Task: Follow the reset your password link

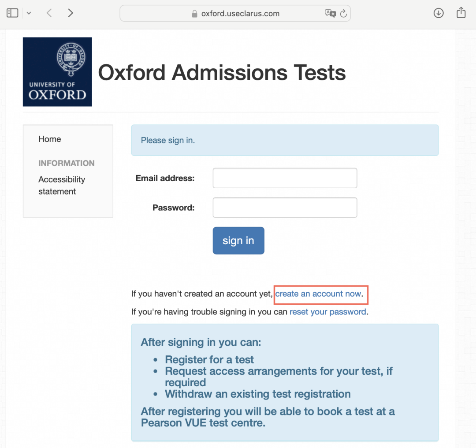Action: 328,312
